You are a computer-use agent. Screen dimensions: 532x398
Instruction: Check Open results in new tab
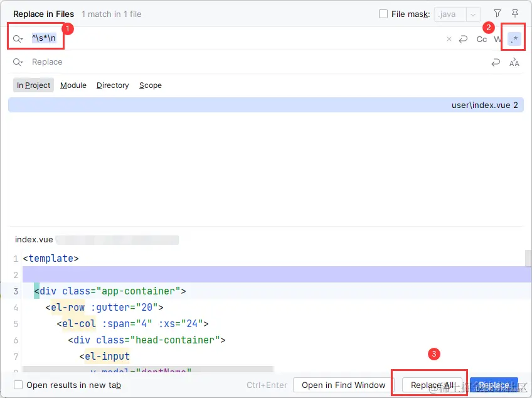point(18,385)
